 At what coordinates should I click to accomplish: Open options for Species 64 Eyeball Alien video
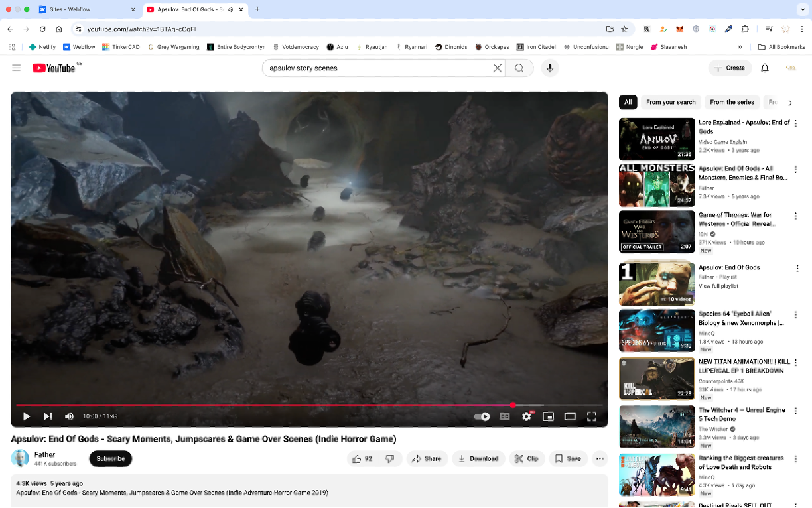click(x=797, y=314)
